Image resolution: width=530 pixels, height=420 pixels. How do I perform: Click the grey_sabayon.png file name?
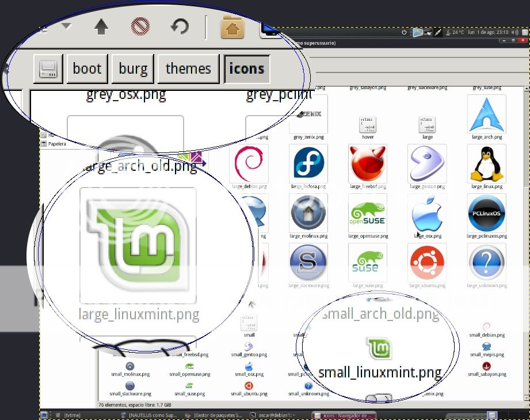(x=368, y=87)
